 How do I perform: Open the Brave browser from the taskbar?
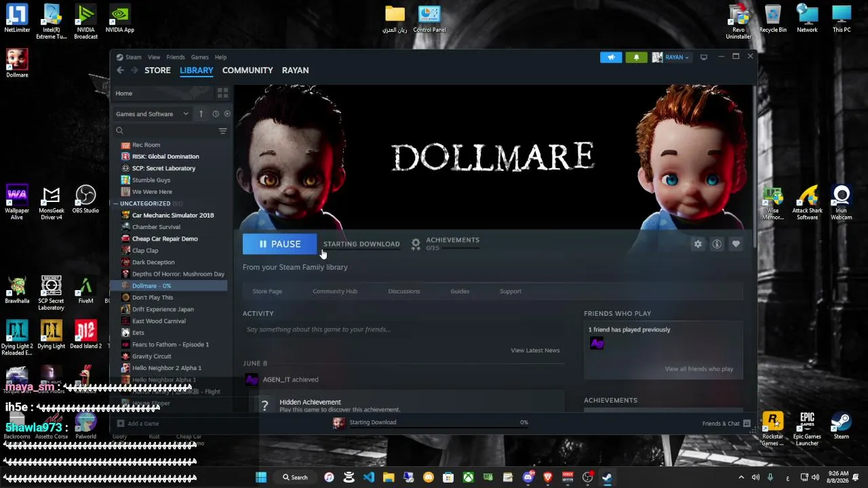point(547,477)
